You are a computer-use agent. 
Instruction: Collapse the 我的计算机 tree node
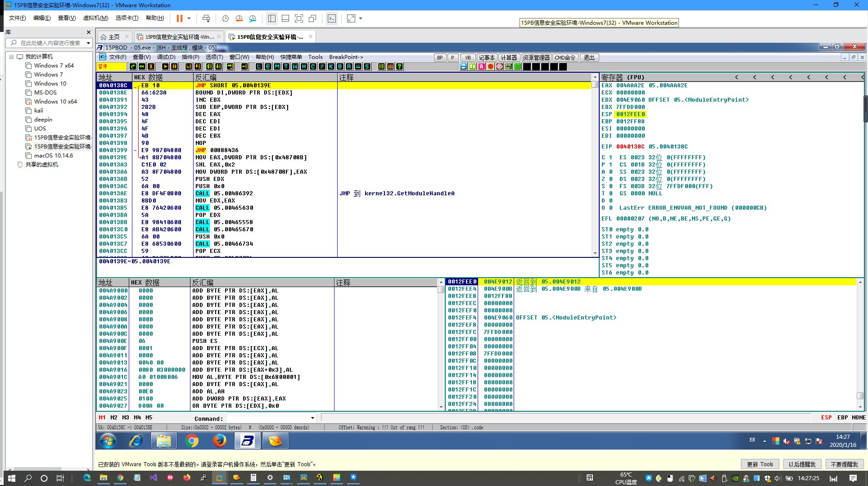tap(12, 57)
